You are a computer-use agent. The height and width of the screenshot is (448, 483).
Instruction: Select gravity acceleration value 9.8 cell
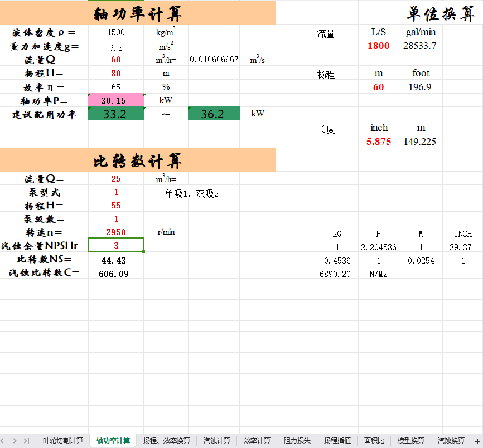point(116,46)
